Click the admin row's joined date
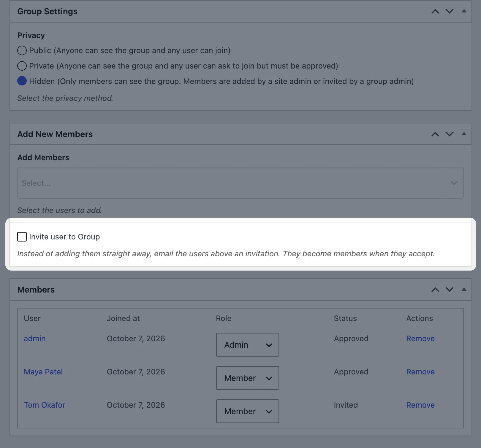481x448 pixels. tap(136, 339)
